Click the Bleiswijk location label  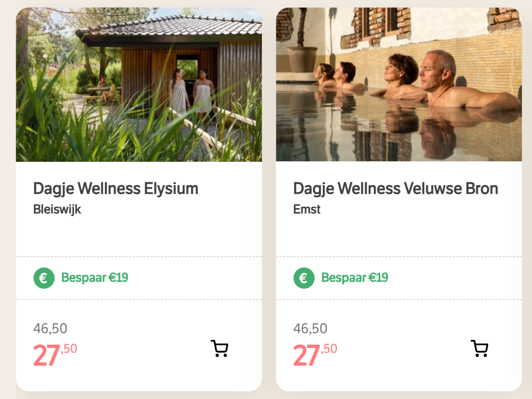pos(57,209)
